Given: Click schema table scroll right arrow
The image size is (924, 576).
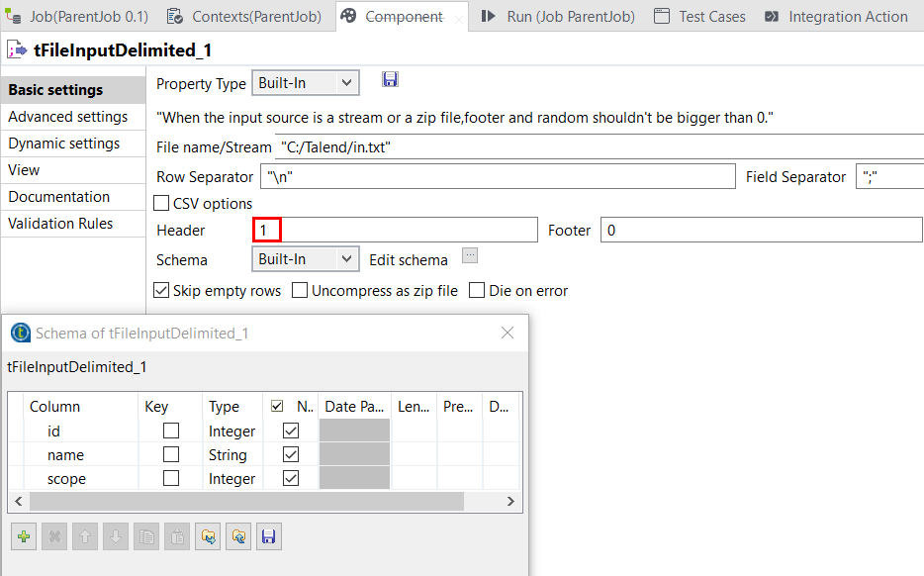Looking at the screenshot, I should tap(510, 501).
